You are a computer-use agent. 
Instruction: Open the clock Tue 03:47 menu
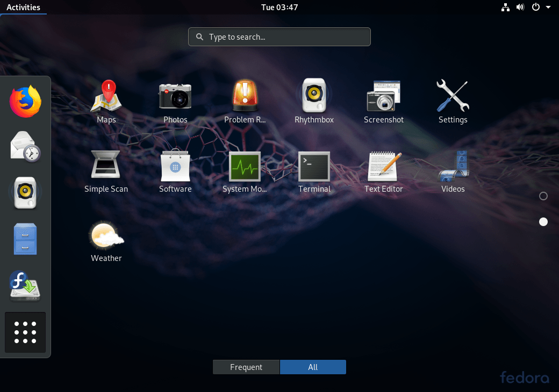tap(279, 7)
